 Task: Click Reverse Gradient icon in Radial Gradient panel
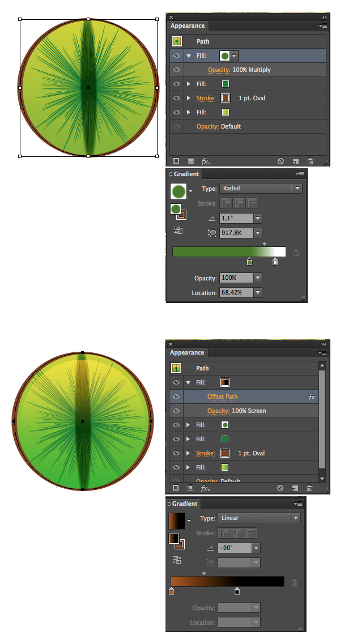click(178, 231)
